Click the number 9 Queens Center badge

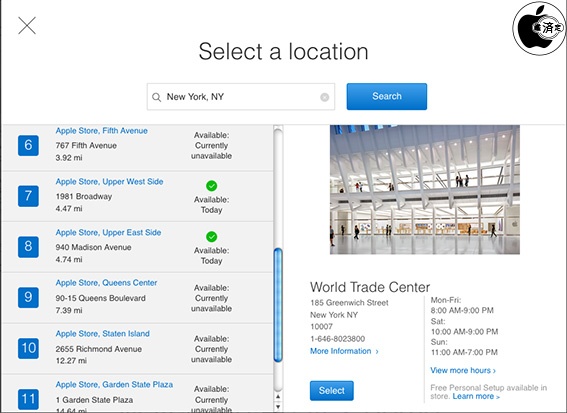pos(28,297)
